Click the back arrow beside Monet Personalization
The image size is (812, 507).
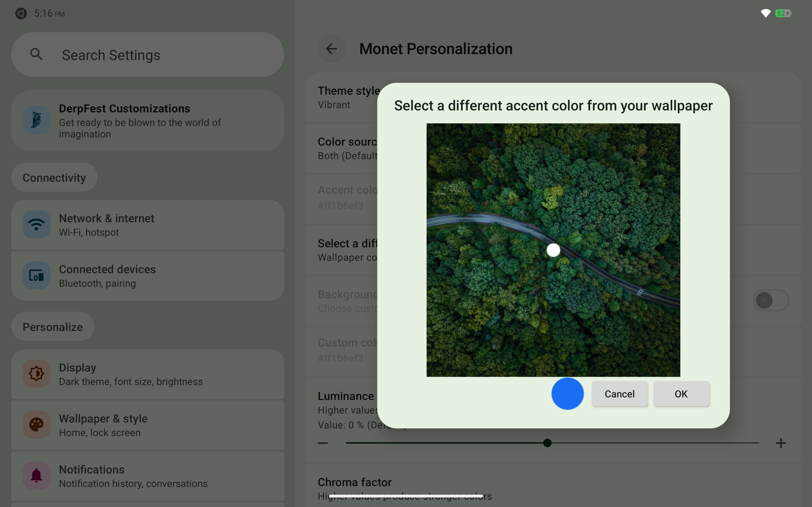click(331, 49)
